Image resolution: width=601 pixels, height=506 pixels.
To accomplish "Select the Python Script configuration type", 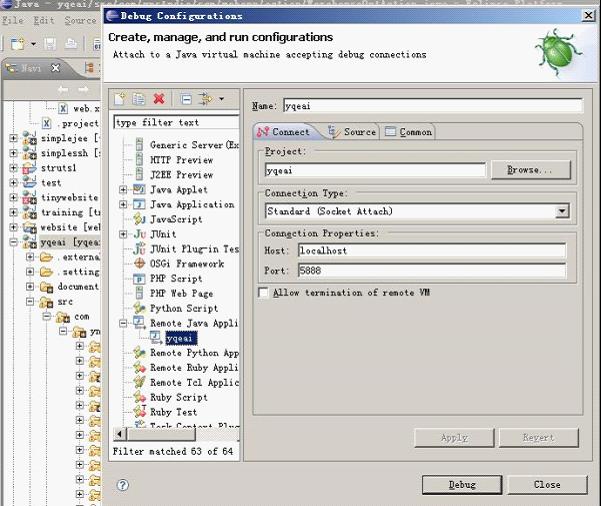I will click(184, 308).
